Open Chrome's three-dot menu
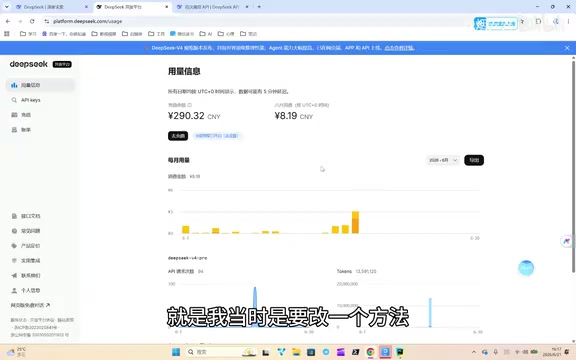Screen dimensions: 576x360 [x=568, y=21]
